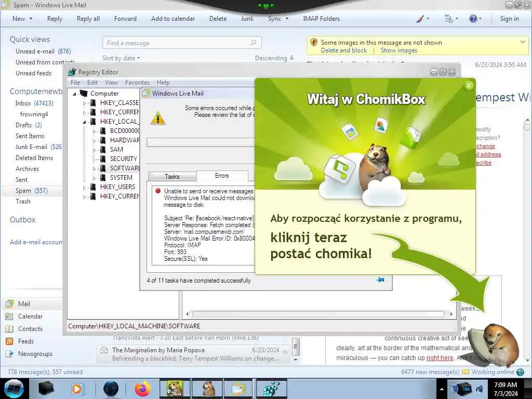Open the Help icon in Live Mail toolbar
This screenshot has height=399, width=532.
click(x=473, y=19)
